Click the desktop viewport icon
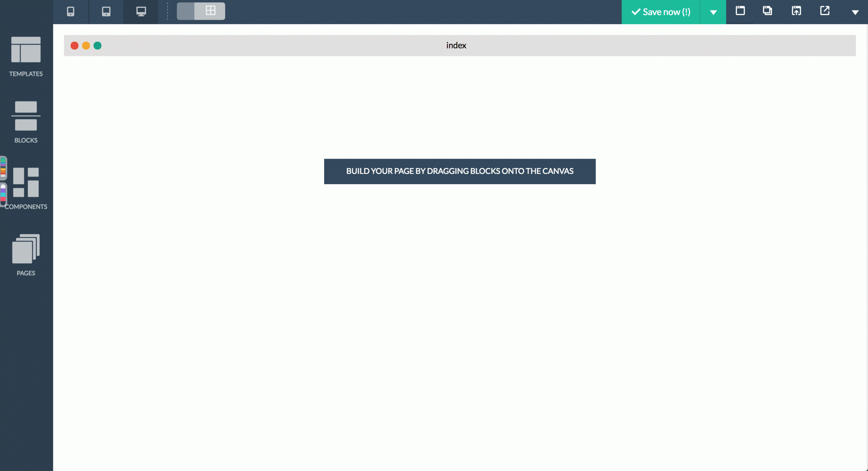Screen dimensions: 868x471 [141, 11]
